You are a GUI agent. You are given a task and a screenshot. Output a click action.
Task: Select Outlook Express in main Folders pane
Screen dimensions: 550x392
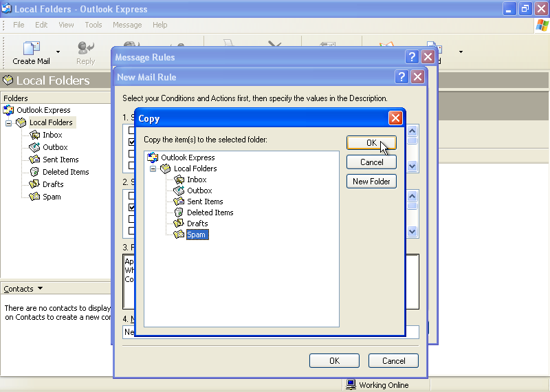tap(43, 110)
